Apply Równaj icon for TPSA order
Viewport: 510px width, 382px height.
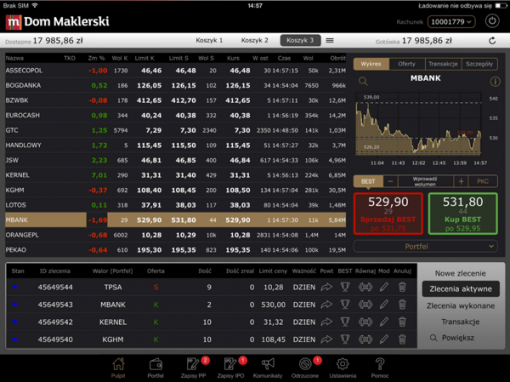[x=366, y=287]
